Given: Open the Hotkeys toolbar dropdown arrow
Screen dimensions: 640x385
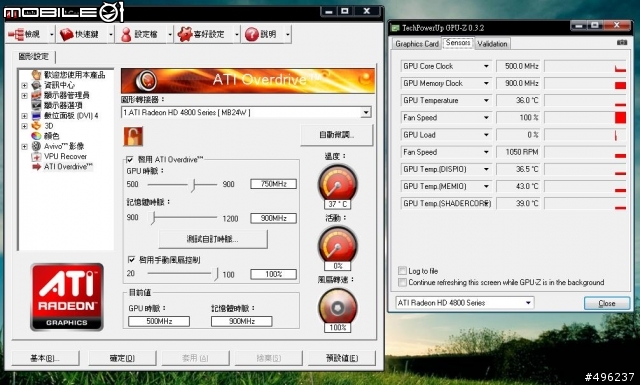Looking at the screenshot, I should pyautogui.click(x=111, y=35).
